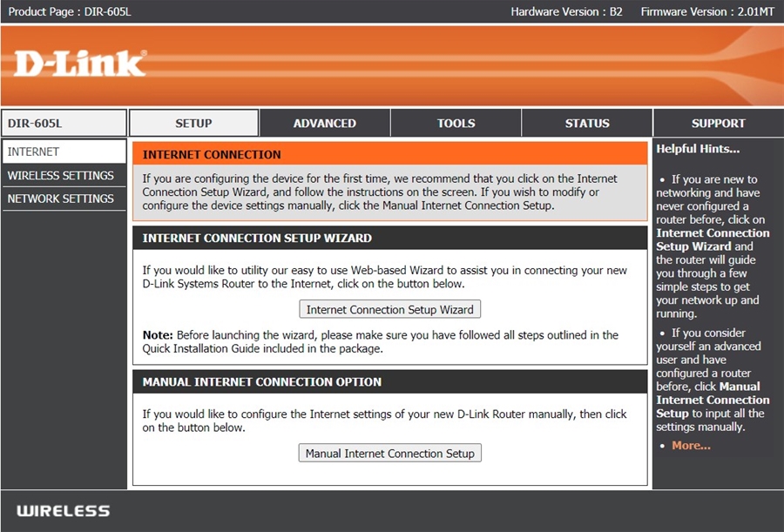Select INTERNET in the sidebar
This screenshot has width=784, height=532.
coord(64,152)
